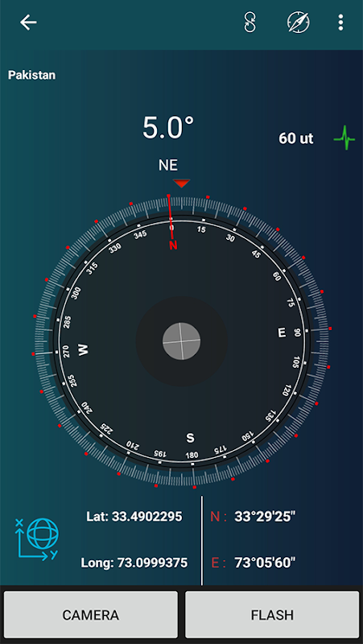Screen dimensions: 363x644
Task: Click the 300 degree mark on dial
Action: point(76,294)
